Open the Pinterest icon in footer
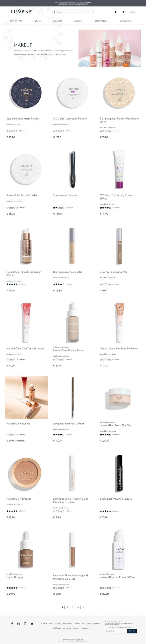The height and width of the screenshot is (644, 146). pyautogui.click(x=25, y=624)
